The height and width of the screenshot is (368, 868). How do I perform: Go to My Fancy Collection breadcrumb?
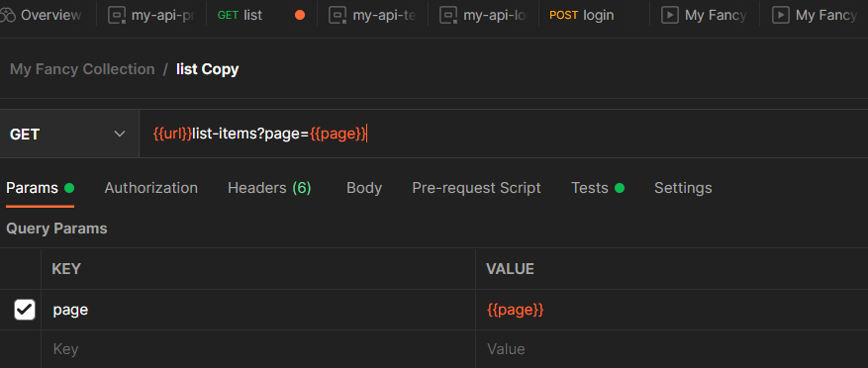pos(82,69)
